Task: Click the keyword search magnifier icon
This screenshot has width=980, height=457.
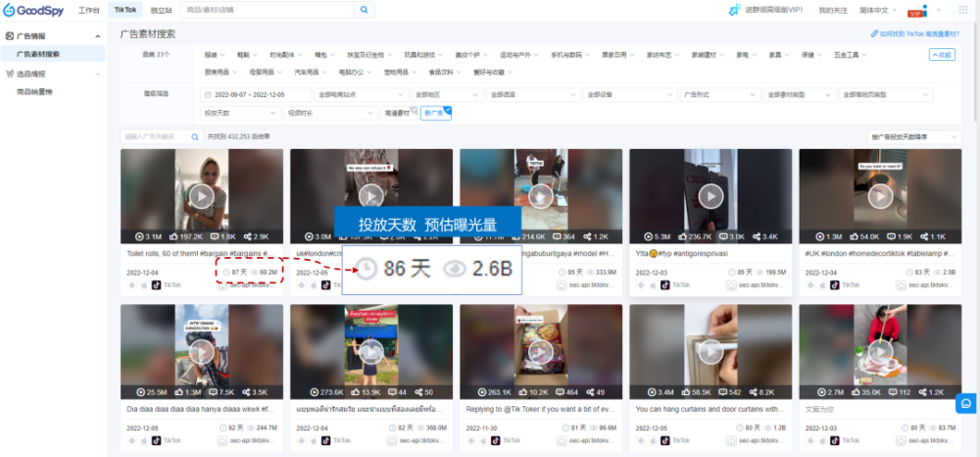Action: (195, 137)
